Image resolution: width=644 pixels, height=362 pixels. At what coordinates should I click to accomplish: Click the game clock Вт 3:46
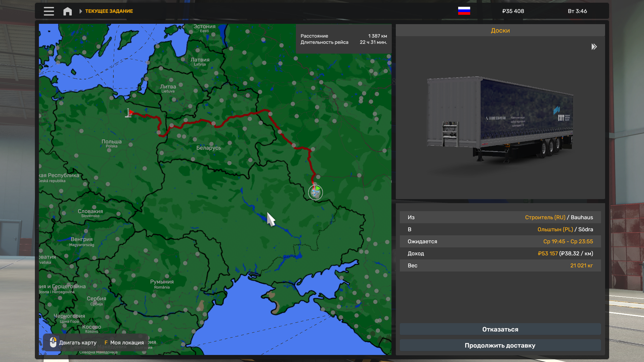tap(577, 11)
